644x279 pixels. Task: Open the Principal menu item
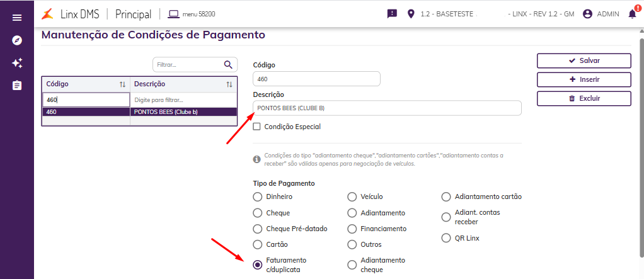point(133,13)
